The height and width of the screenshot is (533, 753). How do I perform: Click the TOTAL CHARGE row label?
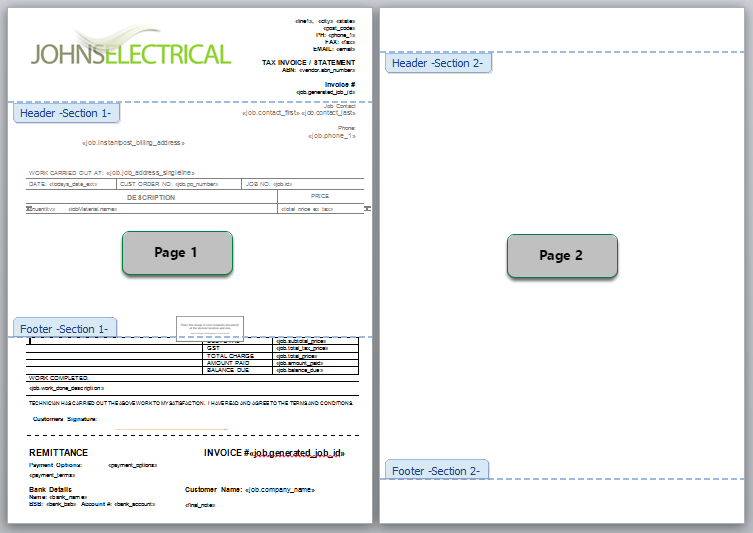click(x=231, y=356)
